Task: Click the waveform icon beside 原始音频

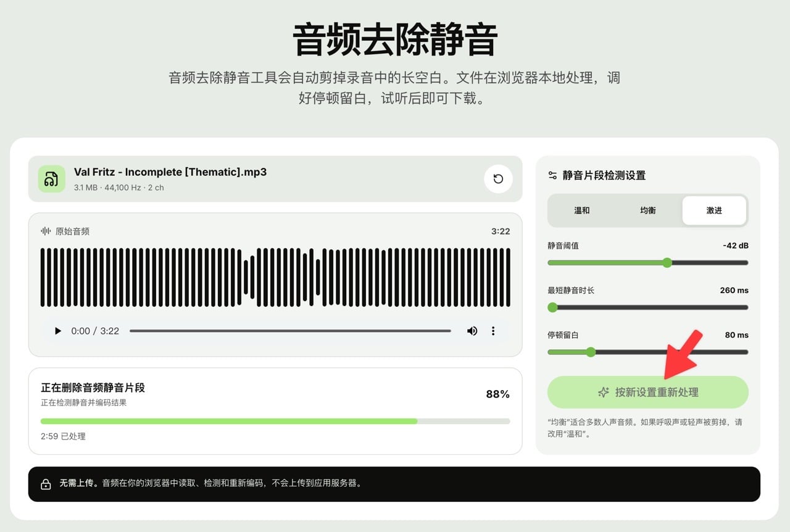Action: tap(46, 231)
